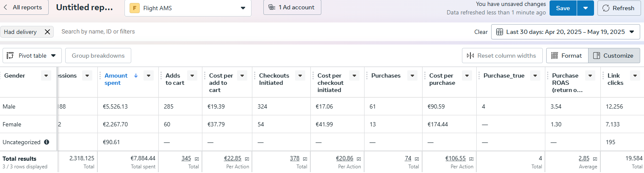This screenshot has width=644, height=173.
Task: Click the Refresh button
Action: [619, 8]
